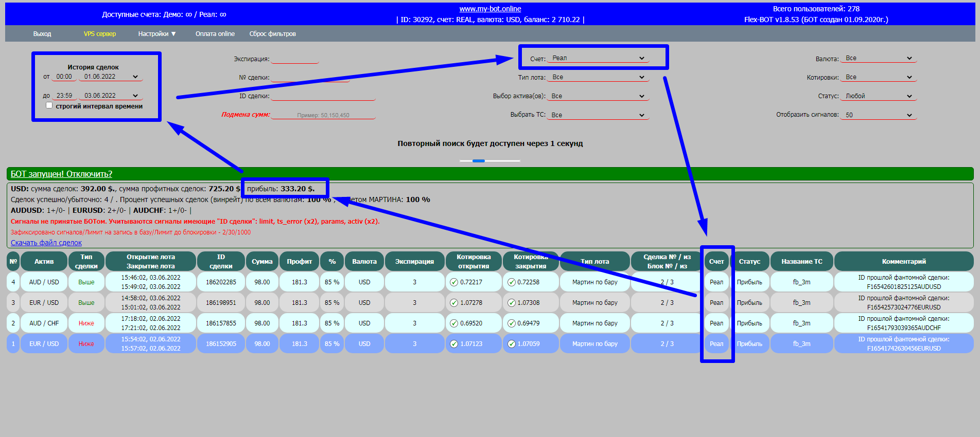Enable the 'строгий интервал времени' checkbox

[49, 105]
